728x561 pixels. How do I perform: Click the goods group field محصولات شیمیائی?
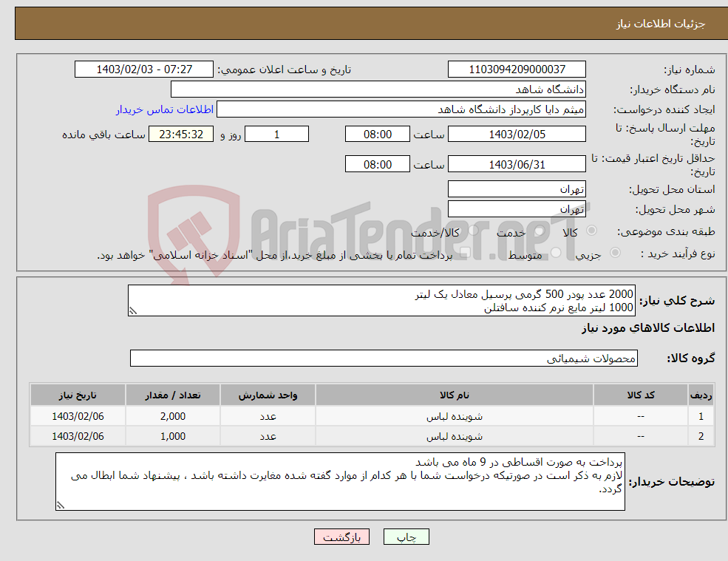pyautogui.click(x=384, y=358)
